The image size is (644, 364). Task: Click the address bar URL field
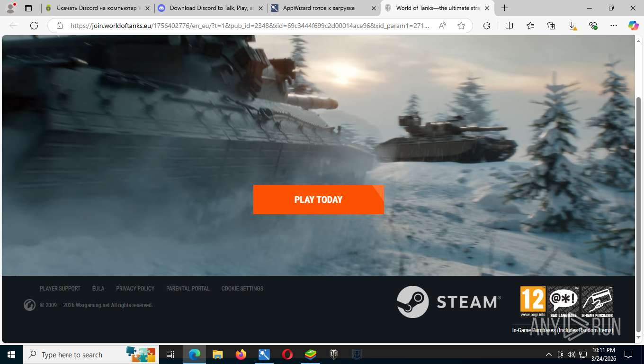point(250,26)
